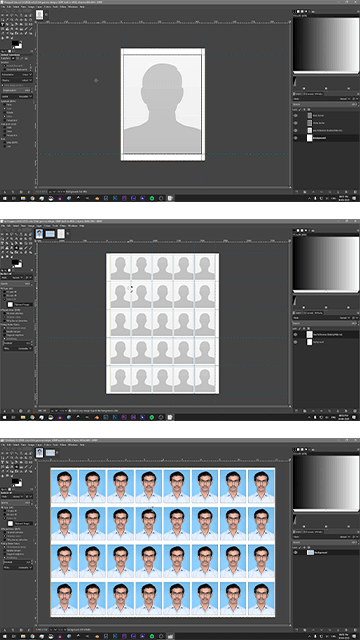Click delete layer button in bottom window Layers panel

coord(355,630)
